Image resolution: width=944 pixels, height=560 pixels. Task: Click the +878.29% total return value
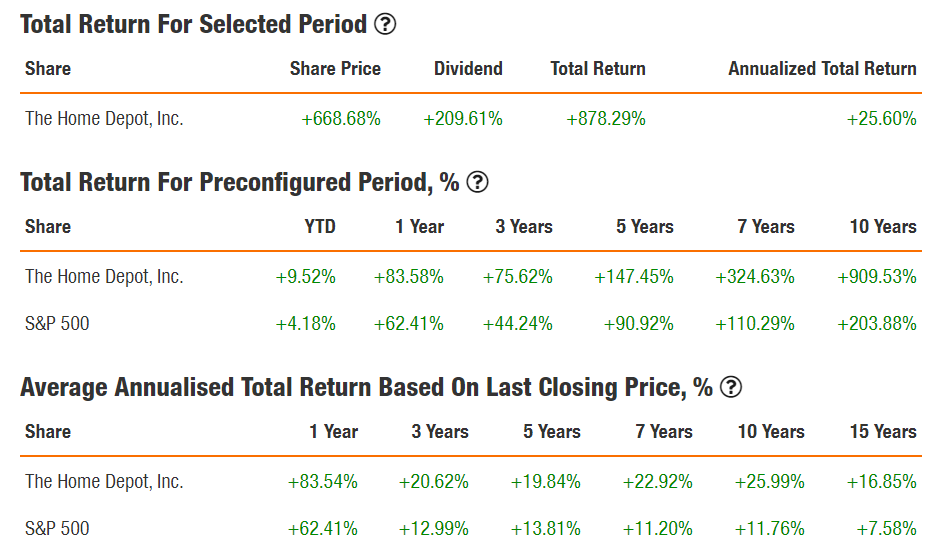606,119
